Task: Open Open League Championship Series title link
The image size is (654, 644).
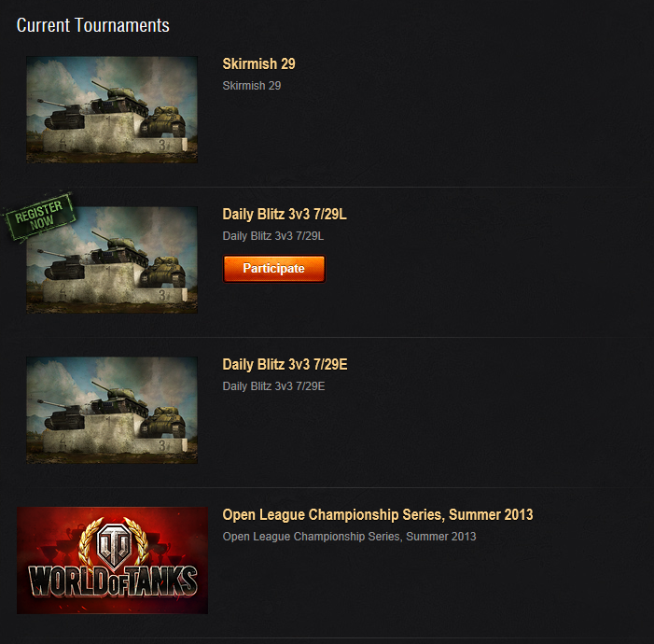Action: pyautogui.click(x=378, y=514)
